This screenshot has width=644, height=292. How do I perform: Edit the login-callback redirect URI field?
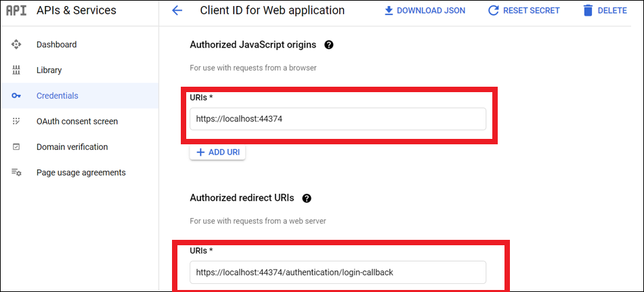[337, 272]
